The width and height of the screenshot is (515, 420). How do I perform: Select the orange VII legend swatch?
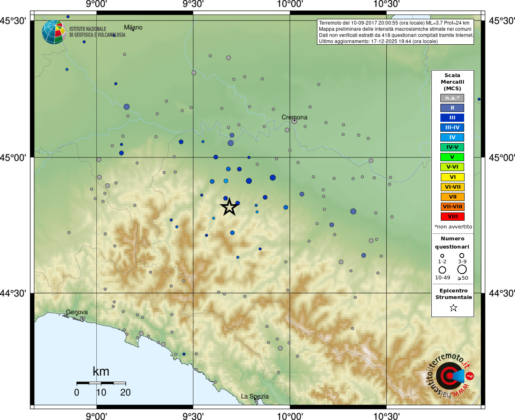pos(452,197)
